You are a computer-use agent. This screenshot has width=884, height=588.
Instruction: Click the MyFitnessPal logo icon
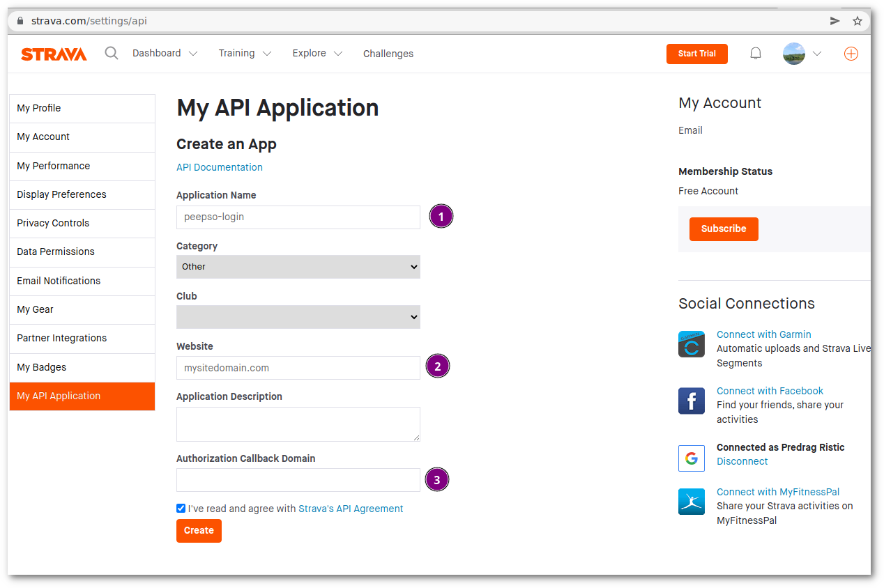click(x=692, y=502)
